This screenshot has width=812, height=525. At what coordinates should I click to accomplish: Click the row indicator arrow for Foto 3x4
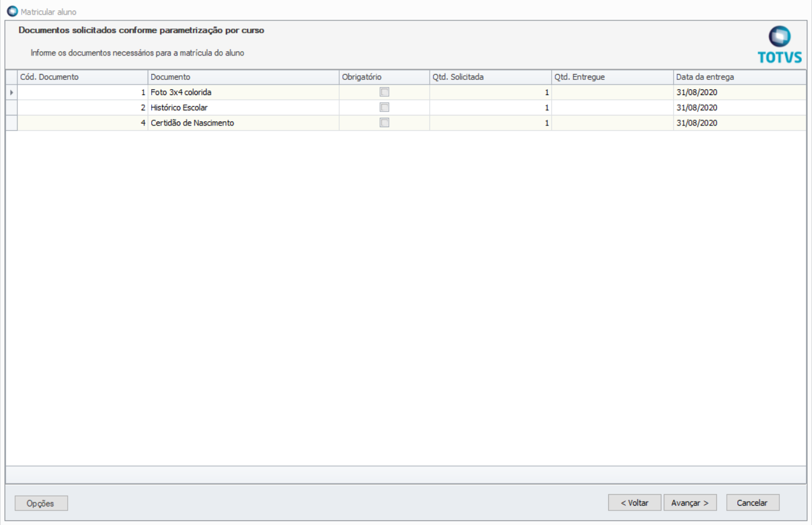12,92
